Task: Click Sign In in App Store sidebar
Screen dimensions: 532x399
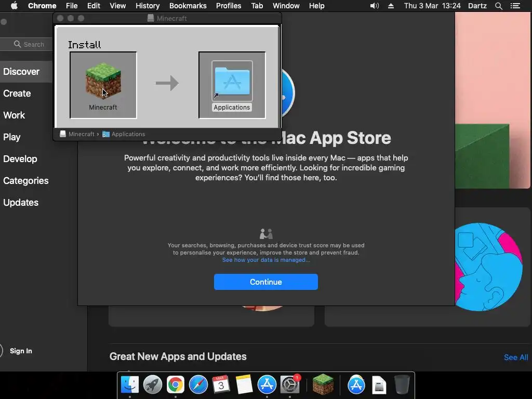Action: [x=21, y=351]
